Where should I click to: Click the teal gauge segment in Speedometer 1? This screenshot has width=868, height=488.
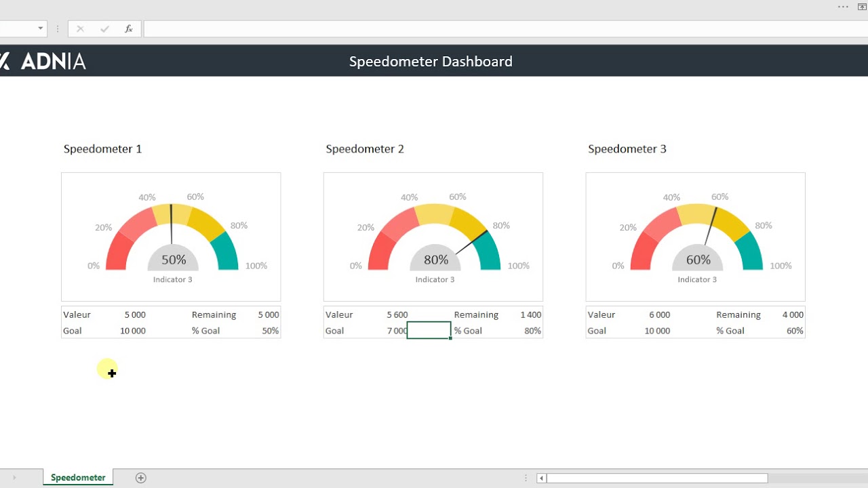click(226, 252)
